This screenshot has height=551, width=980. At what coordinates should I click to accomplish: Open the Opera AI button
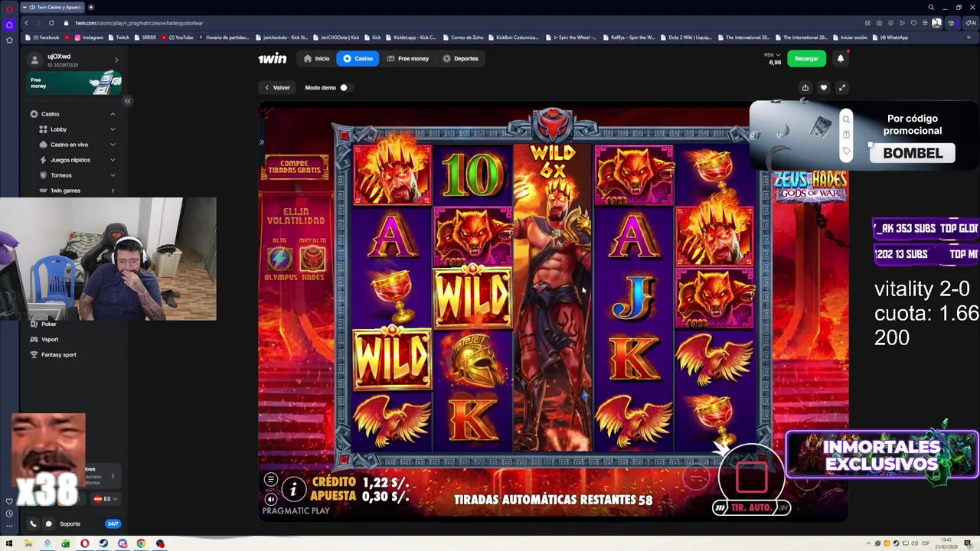972,23
